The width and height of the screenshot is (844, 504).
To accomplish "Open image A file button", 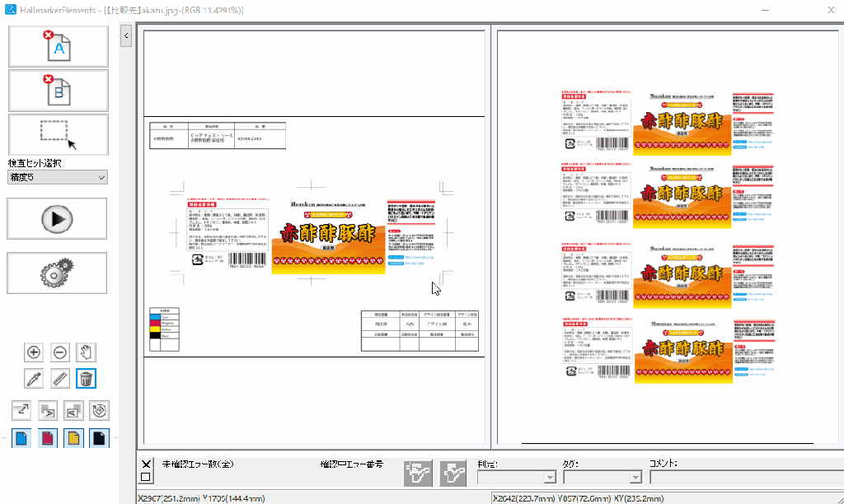I will click(x=59, y=46).
